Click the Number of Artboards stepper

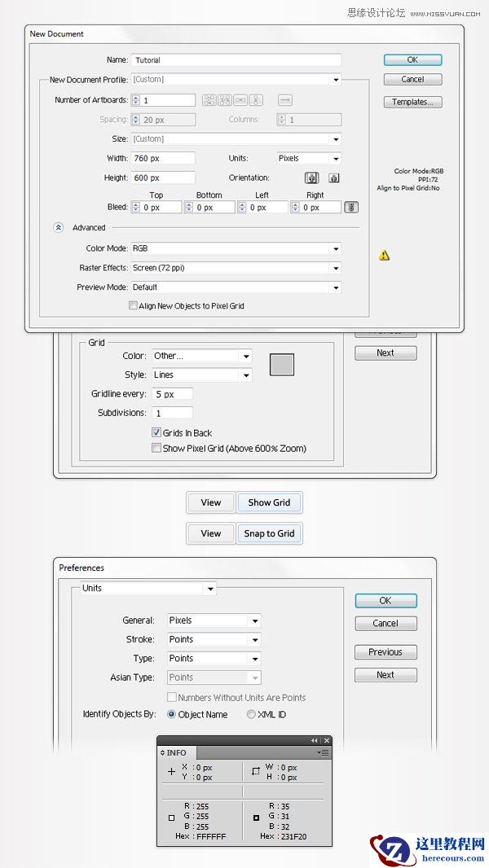(x=135, y=100)
